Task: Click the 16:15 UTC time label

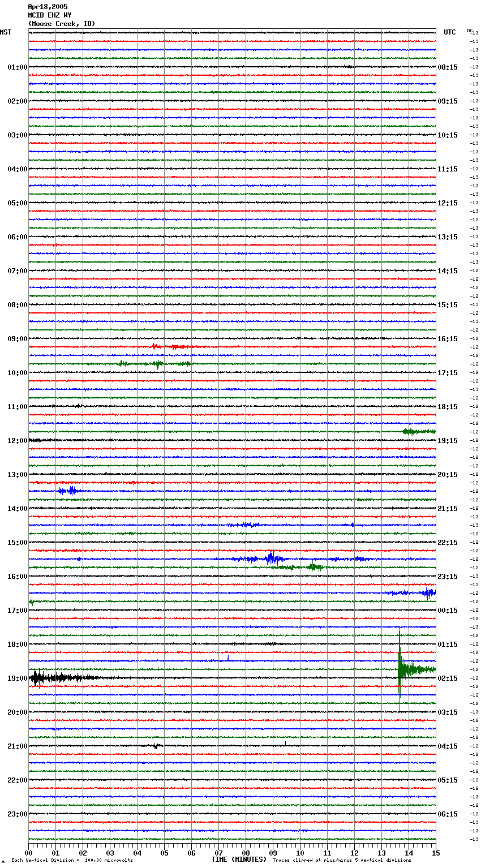Action: (x=448, y=339)
